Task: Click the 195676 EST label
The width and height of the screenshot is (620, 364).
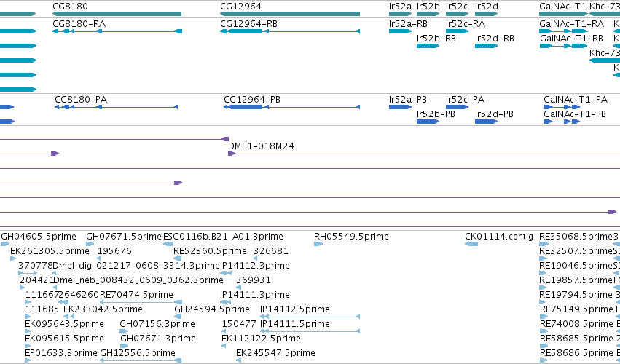Action: 114,251
